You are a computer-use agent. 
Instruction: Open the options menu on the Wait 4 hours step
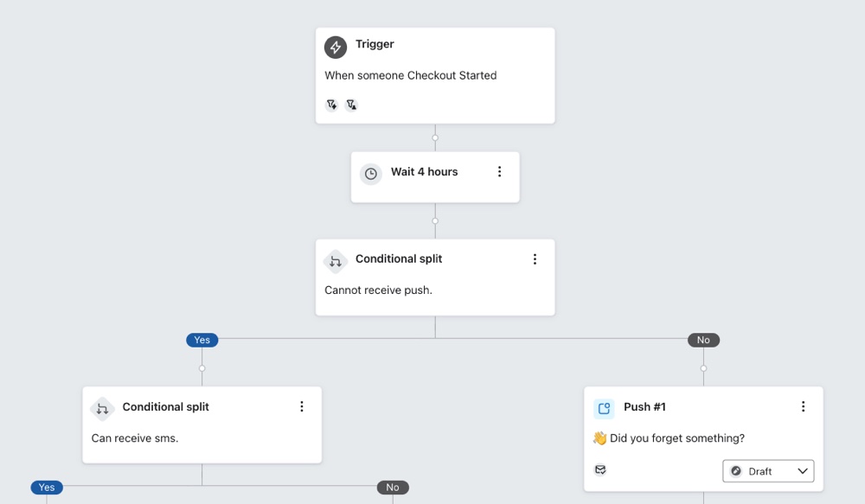tap(499, 171)
